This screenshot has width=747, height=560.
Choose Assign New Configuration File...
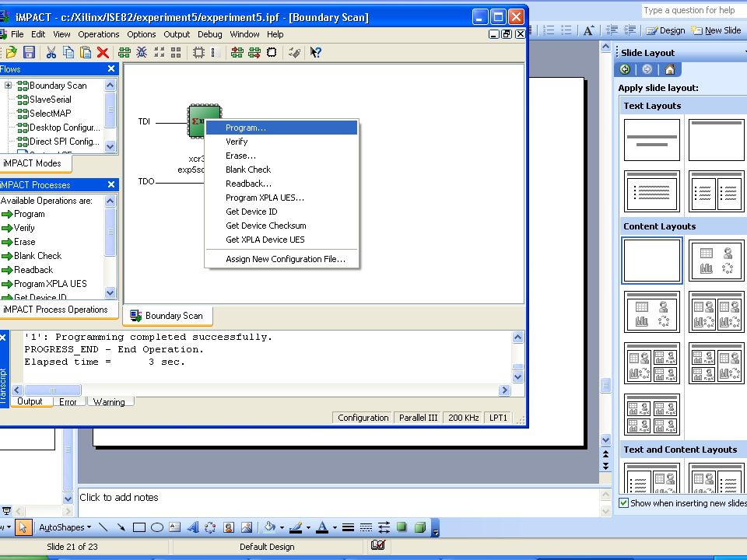click(282, 259)
